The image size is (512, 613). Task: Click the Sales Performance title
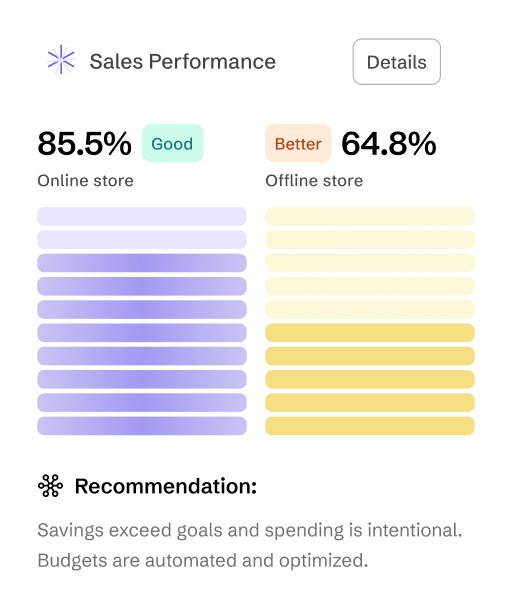click(183, 61)
